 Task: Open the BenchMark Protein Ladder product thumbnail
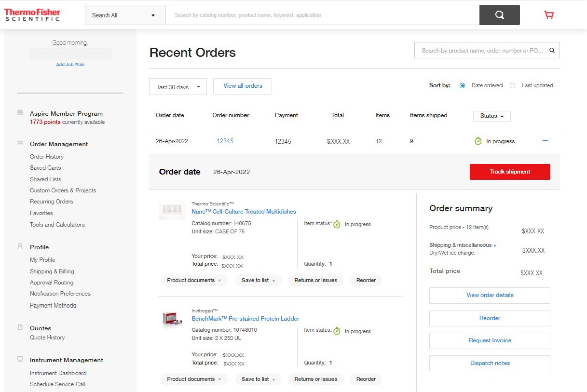tap(172, 318)
